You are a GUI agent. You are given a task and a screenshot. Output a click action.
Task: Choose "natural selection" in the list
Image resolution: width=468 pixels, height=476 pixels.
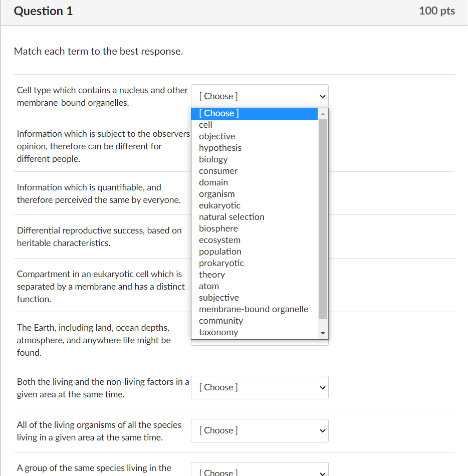[231, 217]
